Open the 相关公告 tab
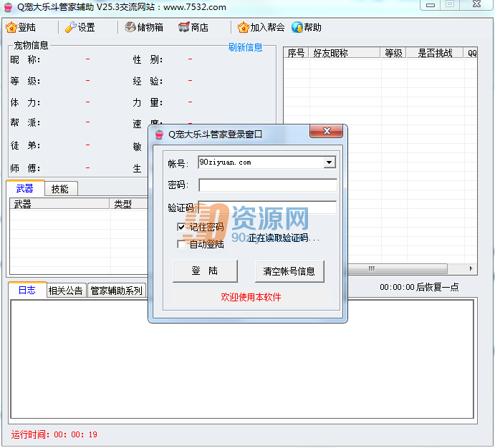Image resolution: width=495 pixels, height=448 pixels. point(66,291)
